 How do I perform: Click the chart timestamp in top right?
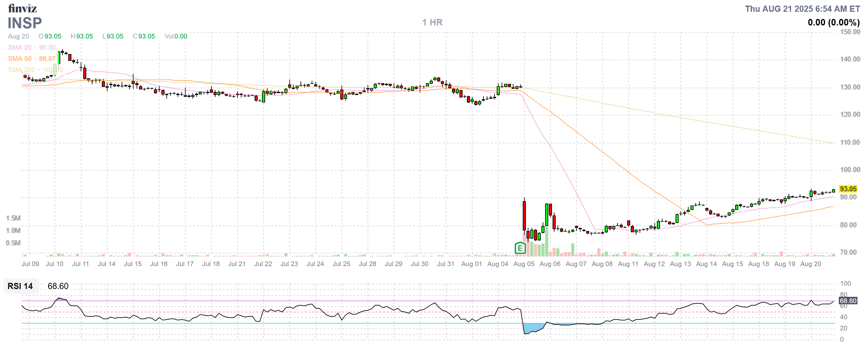[x=802, y=9]
